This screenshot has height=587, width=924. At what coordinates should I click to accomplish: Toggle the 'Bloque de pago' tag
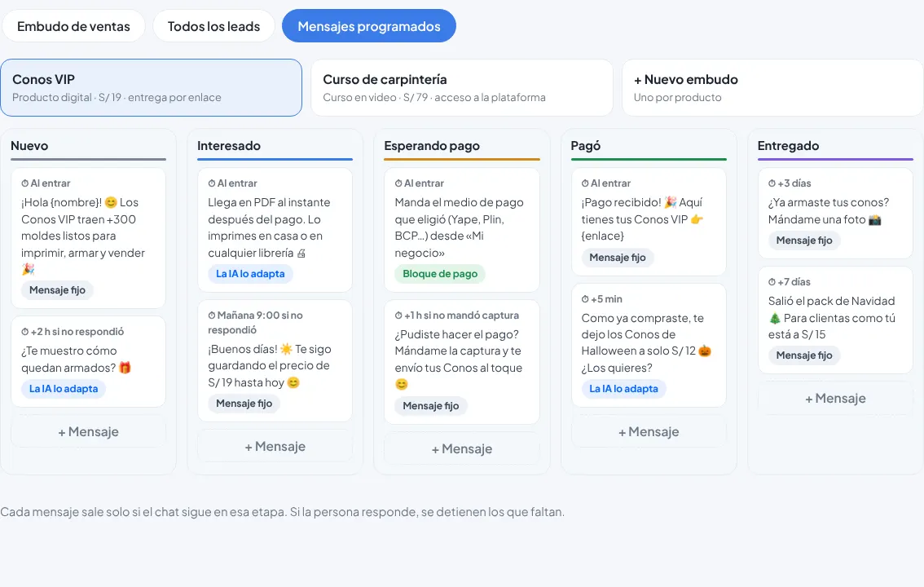click(440, 274)
